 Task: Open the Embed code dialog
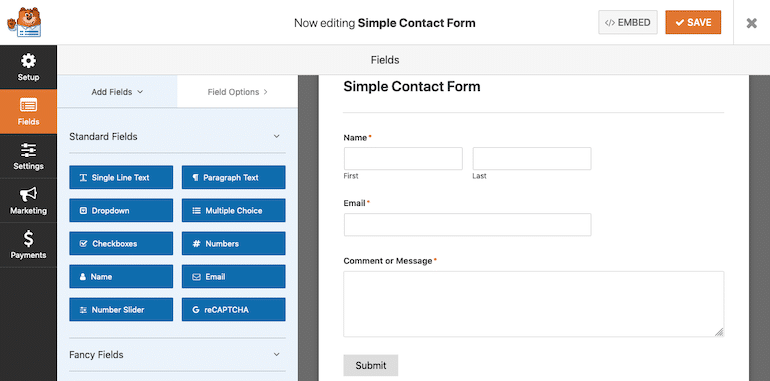click(x=628, y=23)
